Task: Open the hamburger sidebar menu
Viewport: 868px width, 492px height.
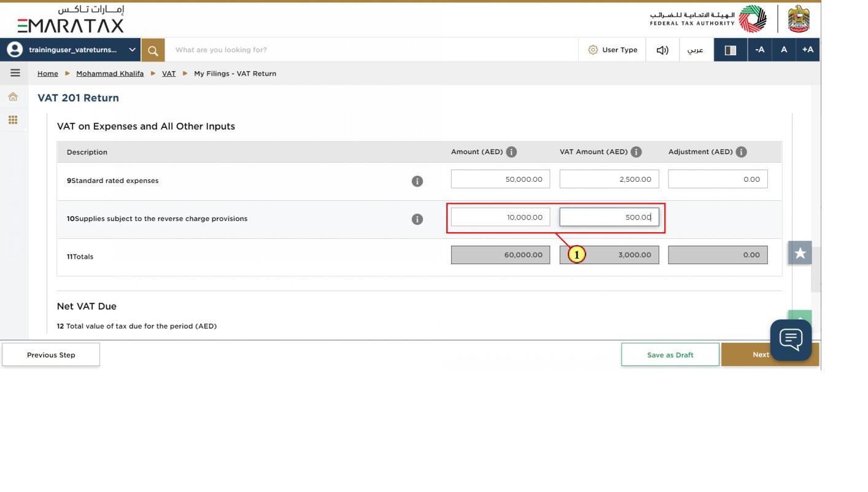Action: [x=15, y=73]
